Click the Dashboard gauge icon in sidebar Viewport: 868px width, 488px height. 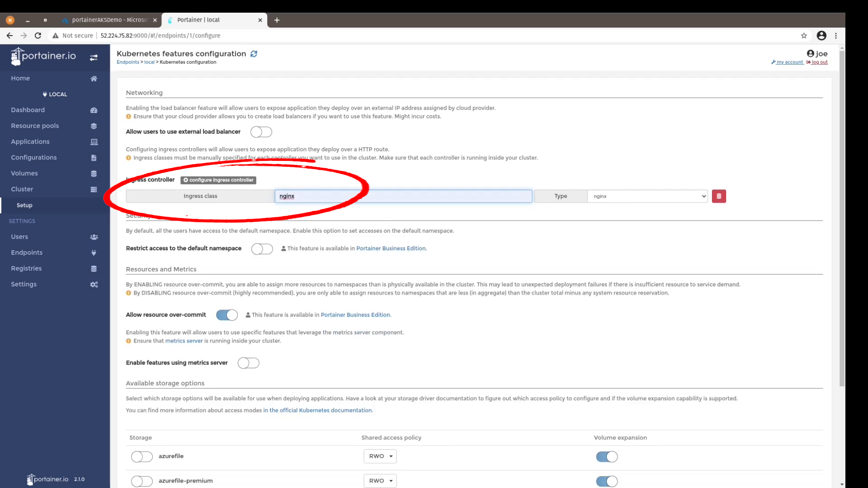(94, 110)
